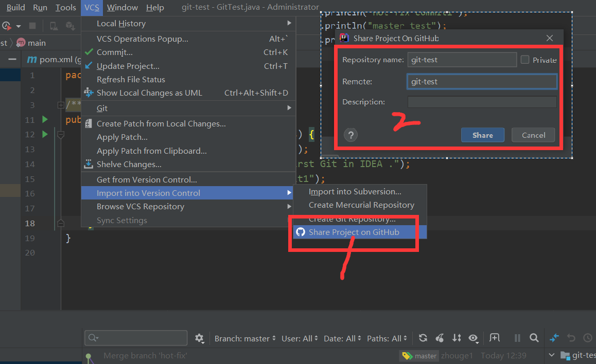Click the Shelve Changes icon
The height and width of the screenshot is (364, 596).
pos(88,164)
